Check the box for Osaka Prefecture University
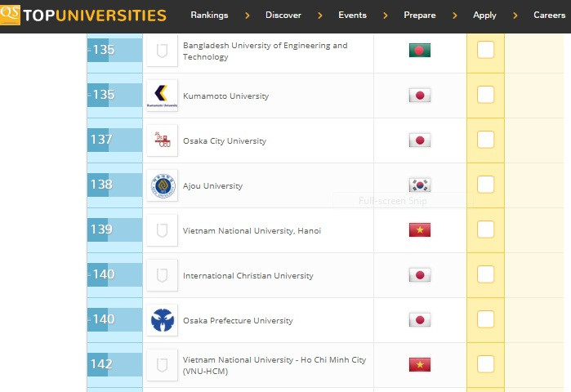The height and width of the screenshot is (392, 571). [x=485, y=319]
